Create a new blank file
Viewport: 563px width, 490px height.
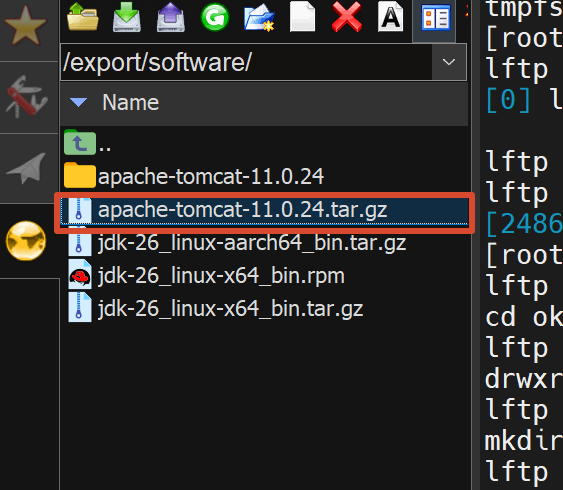[x=302, y=17]
